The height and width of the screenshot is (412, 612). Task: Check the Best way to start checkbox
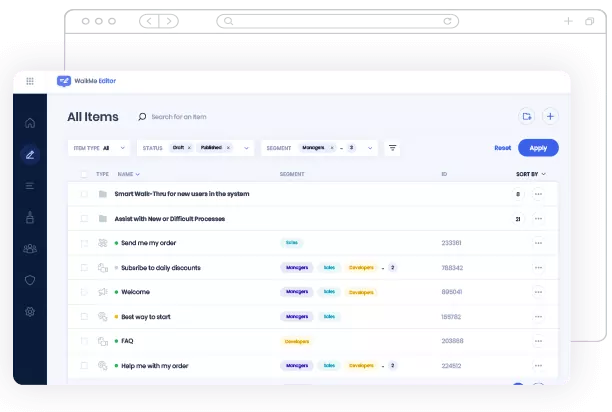pos(84,316)
